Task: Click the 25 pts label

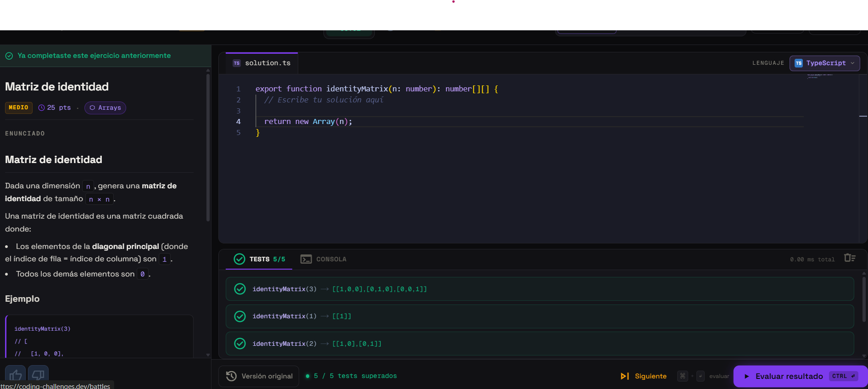Action: point(59,107)
